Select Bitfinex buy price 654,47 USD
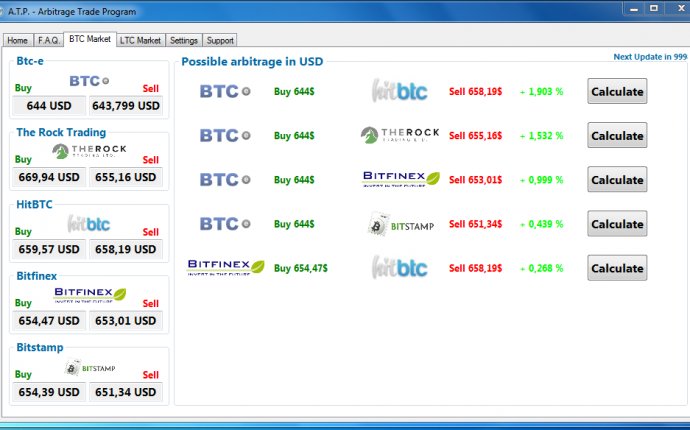690x430 pixels. 49,321
